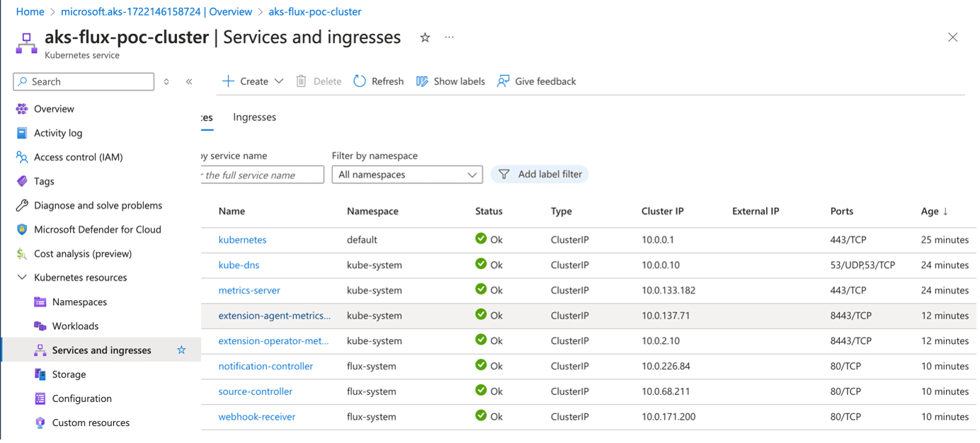
Task: Click the Give feedback person icon
Action: [503, 81]
